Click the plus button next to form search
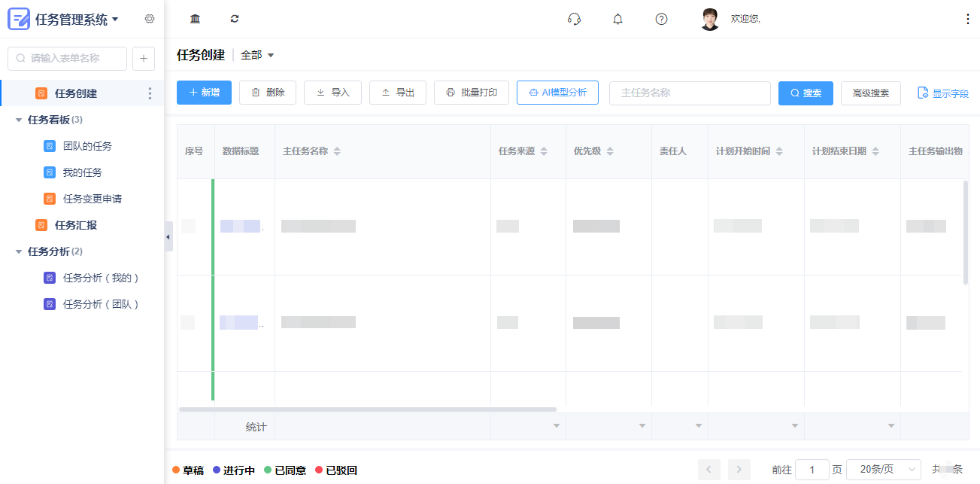The height and width of the screenshot is (484, 980). (144, 58)
